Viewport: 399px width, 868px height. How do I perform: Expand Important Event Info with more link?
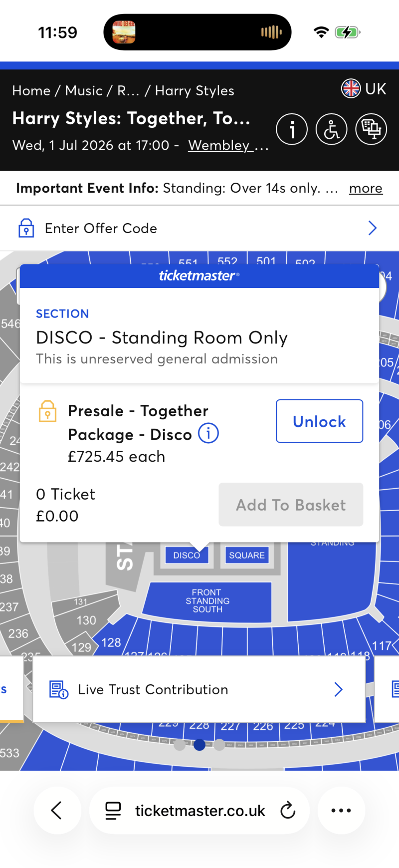pyautogui.click(x=366, y=188)
